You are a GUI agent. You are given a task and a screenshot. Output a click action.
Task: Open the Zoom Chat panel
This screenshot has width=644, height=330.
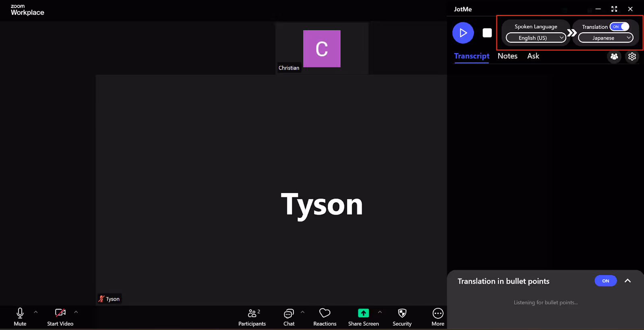pos(289,318)
